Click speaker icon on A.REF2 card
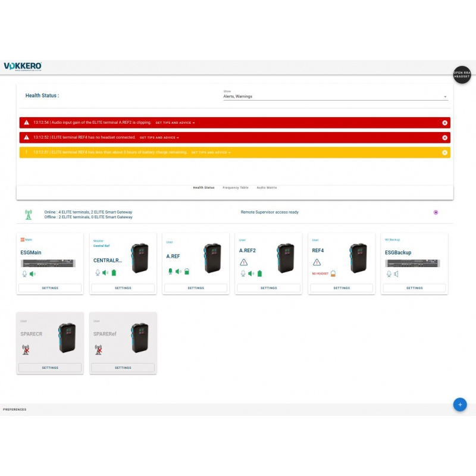The image size is (476, 476). (251, 274)
